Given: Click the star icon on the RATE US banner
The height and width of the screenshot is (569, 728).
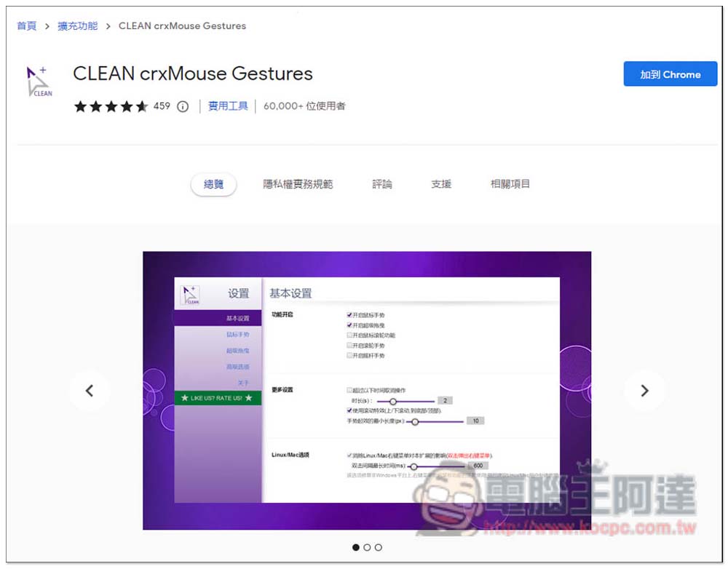Looking at the screenshot, I should click(x=185, y=399).
